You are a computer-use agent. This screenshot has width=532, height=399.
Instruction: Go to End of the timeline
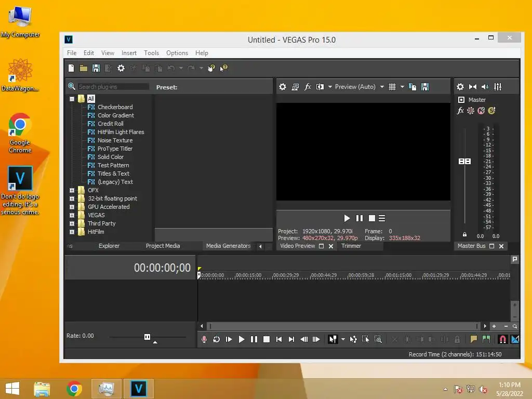tap(291, 339)
